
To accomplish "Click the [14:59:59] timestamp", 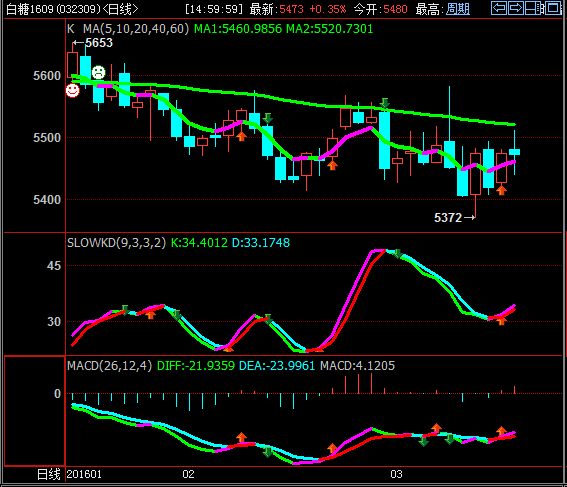I will tap(214, 9).
